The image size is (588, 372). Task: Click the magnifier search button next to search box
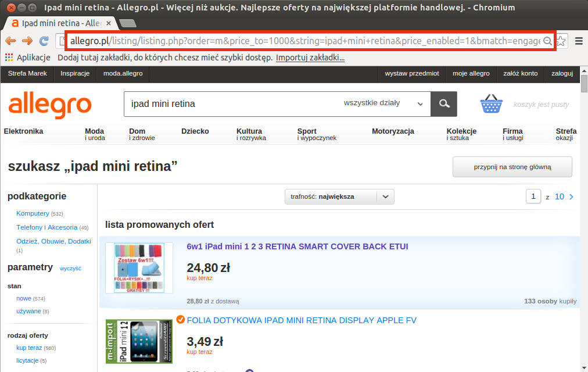pos(444,103)
